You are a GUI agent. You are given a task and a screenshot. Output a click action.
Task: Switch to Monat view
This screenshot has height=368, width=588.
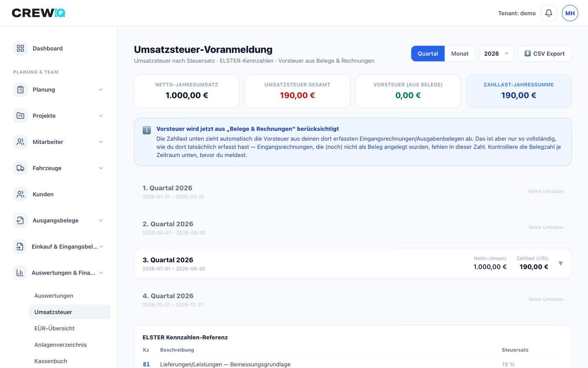(460, 53)
